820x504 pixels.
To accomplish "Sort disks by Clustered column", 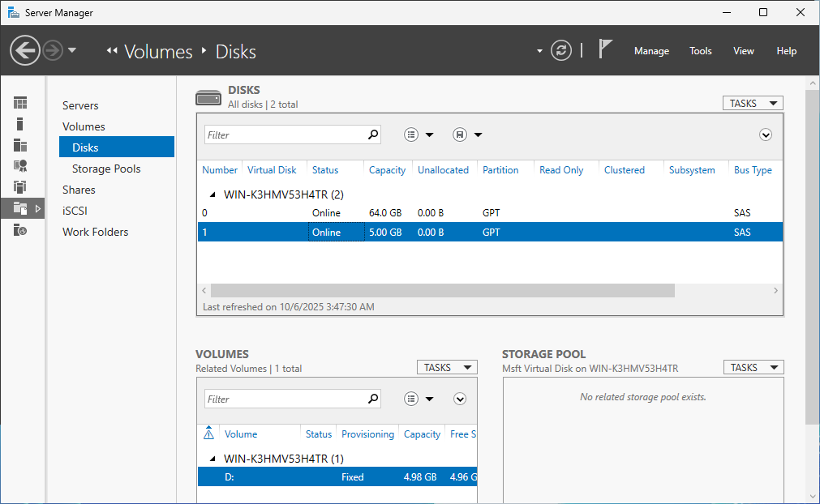I will point(625,169).
